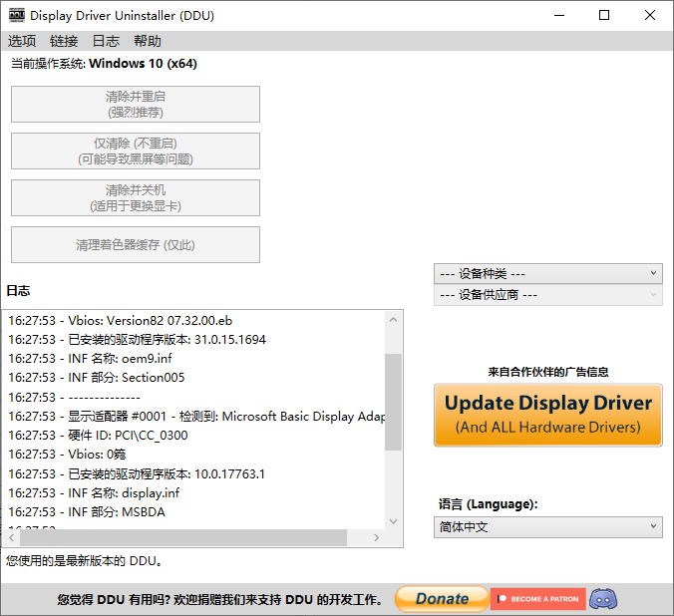Open the 帮助 menu

click(x=148, y=41)
